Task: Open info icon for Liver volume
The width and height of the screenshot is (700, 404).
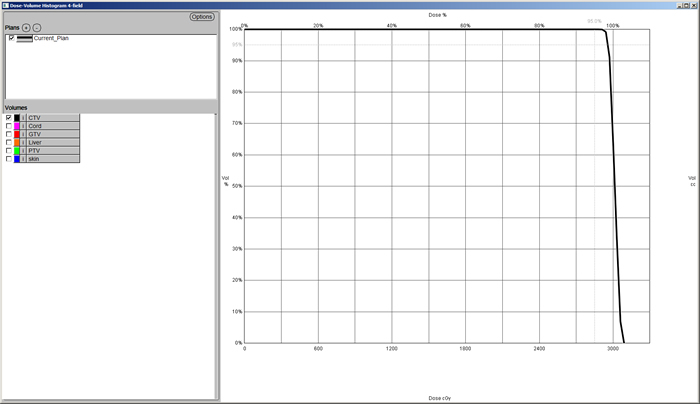Action: coord(24,142)
